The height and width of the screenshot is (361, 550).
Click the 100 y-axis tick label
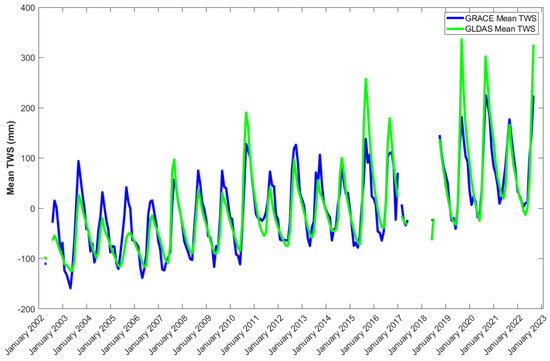click(28, 158)
